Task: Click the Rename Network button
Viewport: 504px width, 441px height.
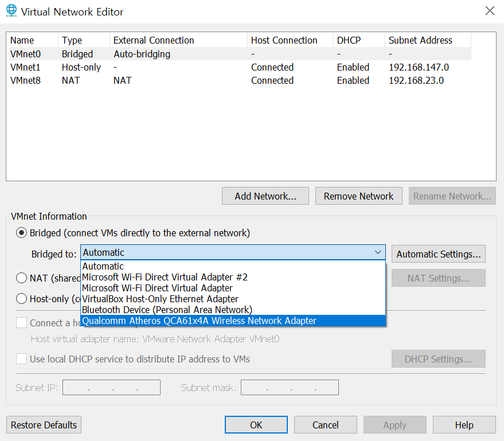Action: click(452, 196)
